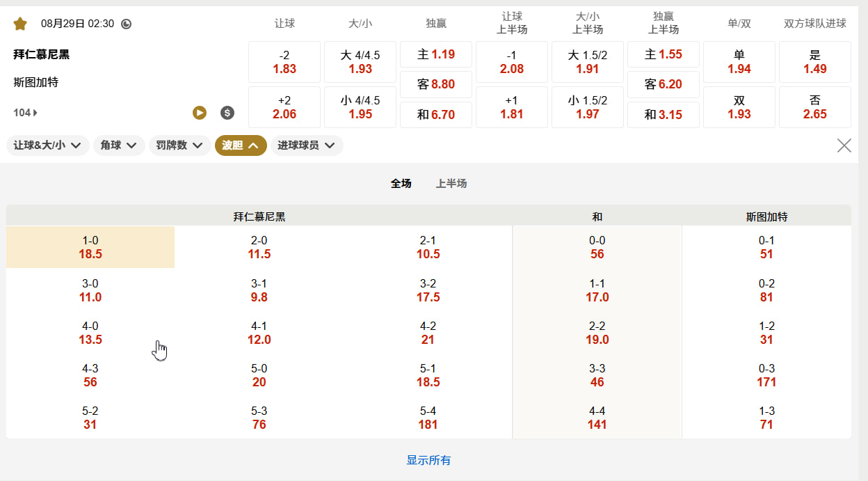The height and width of the screenshot is (481, 868).
Task: Select handicap -2 at odds 1.83
Action: click(284, 62)
